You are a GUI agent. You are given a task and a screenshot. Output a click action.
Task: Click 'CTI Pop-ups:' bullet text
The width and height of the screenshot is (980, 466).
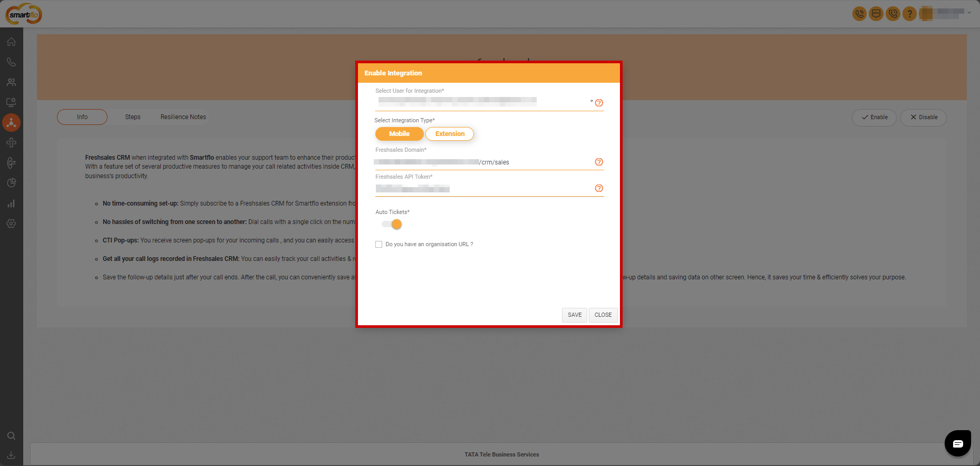[121, 240]
